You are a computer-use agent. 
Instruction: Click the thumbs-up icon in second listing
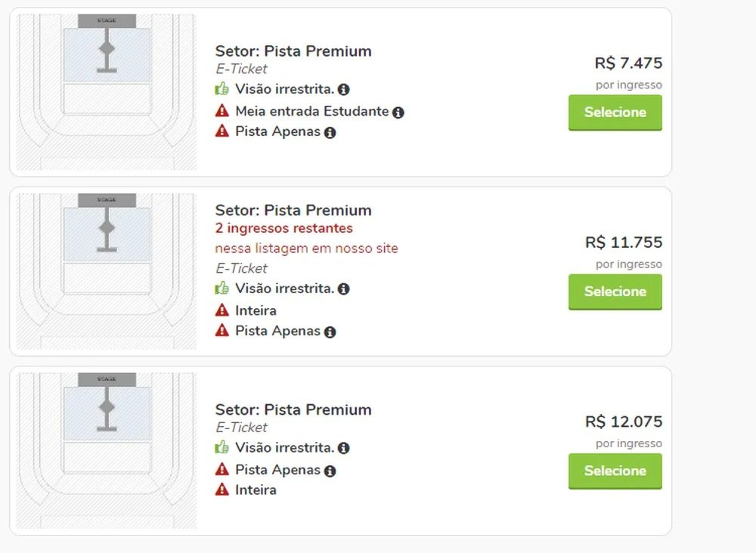(220, 288)
